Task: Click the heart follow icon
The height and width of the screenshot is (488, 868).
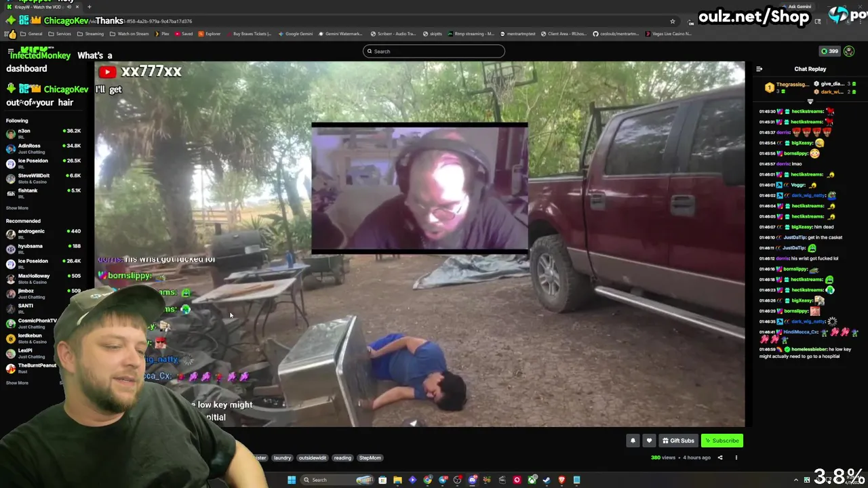Action: [x=649, y=441]
